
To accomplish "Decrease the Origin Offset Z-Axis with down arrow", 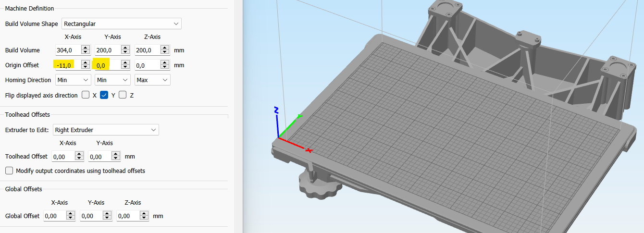I will [x=165, y=67].
